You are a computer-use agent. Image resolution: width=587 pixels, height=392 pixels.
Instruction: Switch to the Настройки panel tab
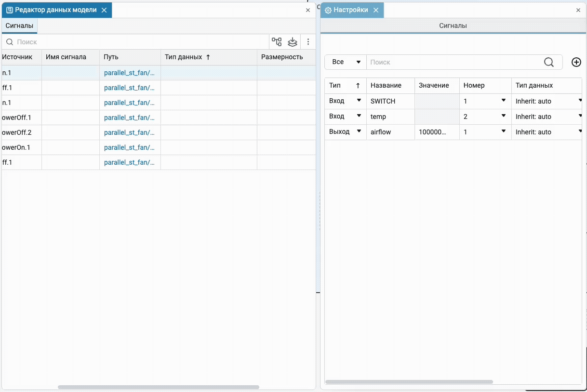(x=350, y=10)
